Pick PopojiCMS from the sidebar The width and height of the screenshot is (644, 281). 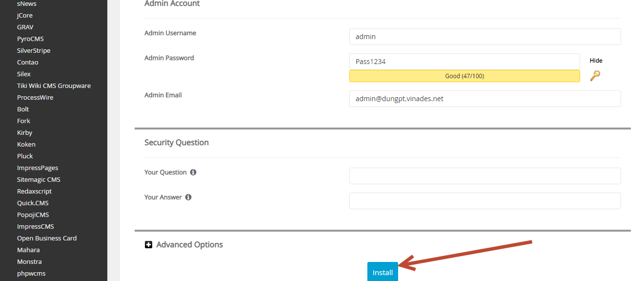click(x=33, y=215)
